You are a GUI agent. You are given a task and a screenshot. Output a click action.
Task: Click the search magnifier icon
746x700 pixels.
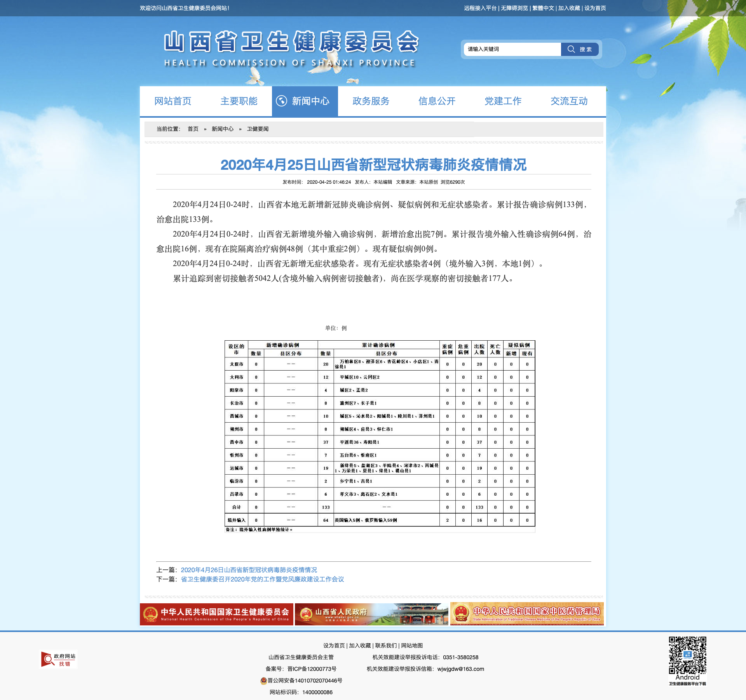(571, 49)
